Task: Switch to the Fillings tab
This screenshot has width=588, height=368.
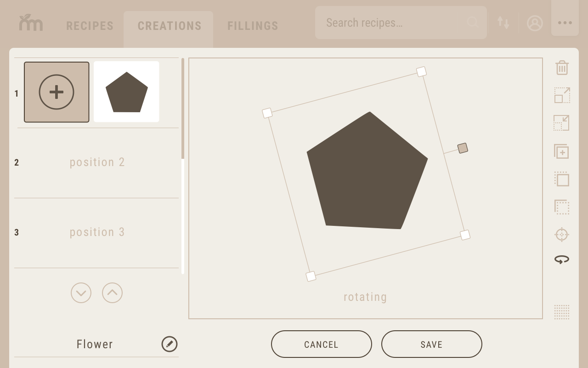Action: click(x=253, y=26)
